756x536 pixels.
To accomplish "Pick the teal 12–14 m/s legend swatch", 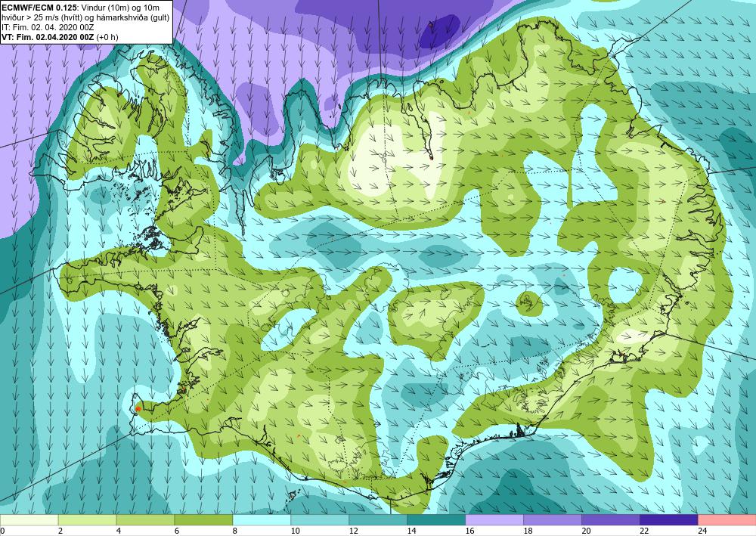I will (378, 519).
